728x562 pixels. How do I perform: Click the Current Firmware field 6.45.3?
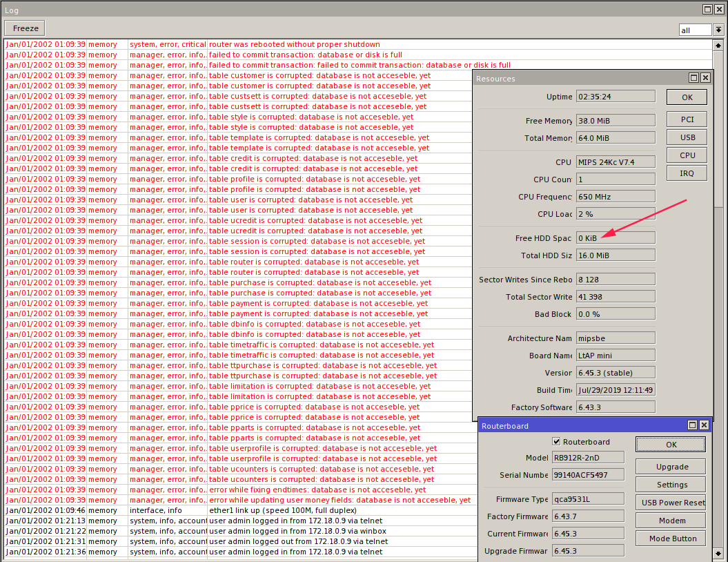(588, 534)
